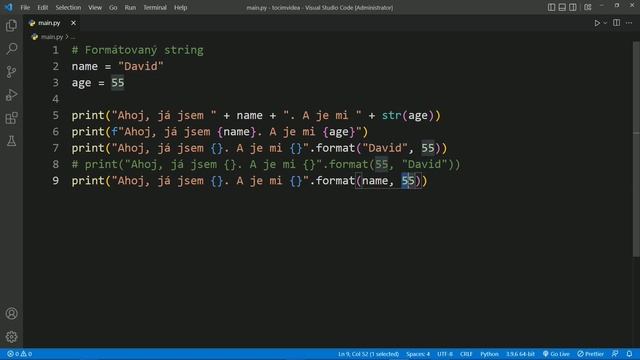Screen dimensions: 640x360
Task: Expand the run button dropdown arrow
Action: click(x=605, y=23)
